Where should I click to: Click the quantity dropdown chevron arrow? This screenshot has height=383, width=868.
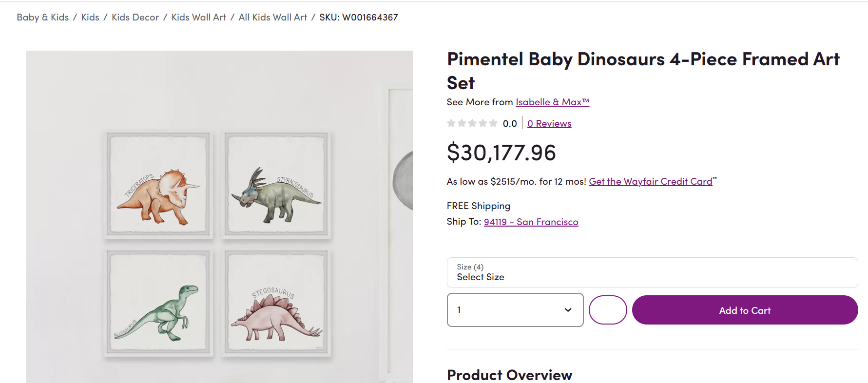(568, 310)
